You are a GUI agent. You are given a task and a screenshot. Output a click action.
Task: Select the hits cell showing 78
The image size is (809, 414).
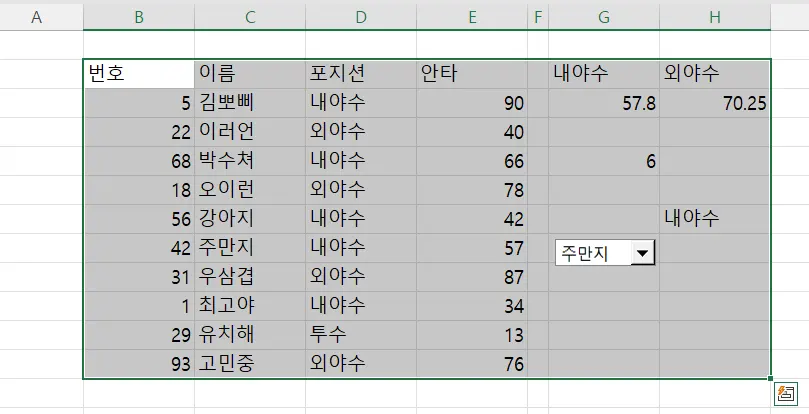(472, 190)
